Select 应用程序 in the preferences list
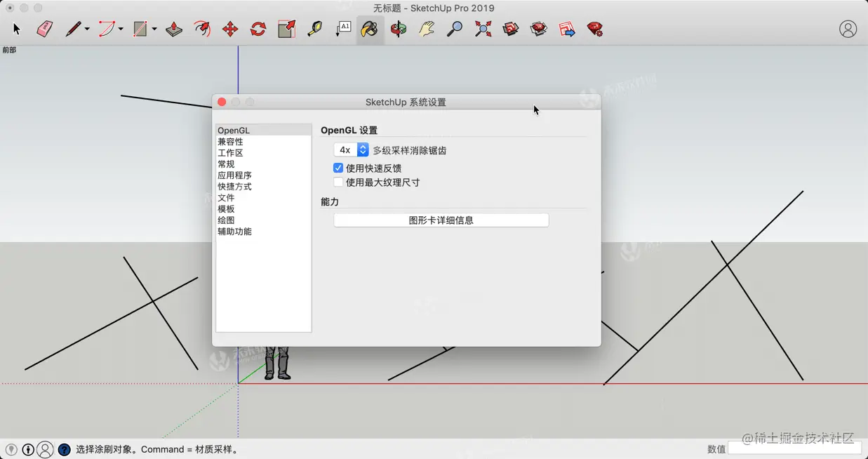Image resolution: width=868 pixels, height=459 pixels. click(x=264, y=175)
